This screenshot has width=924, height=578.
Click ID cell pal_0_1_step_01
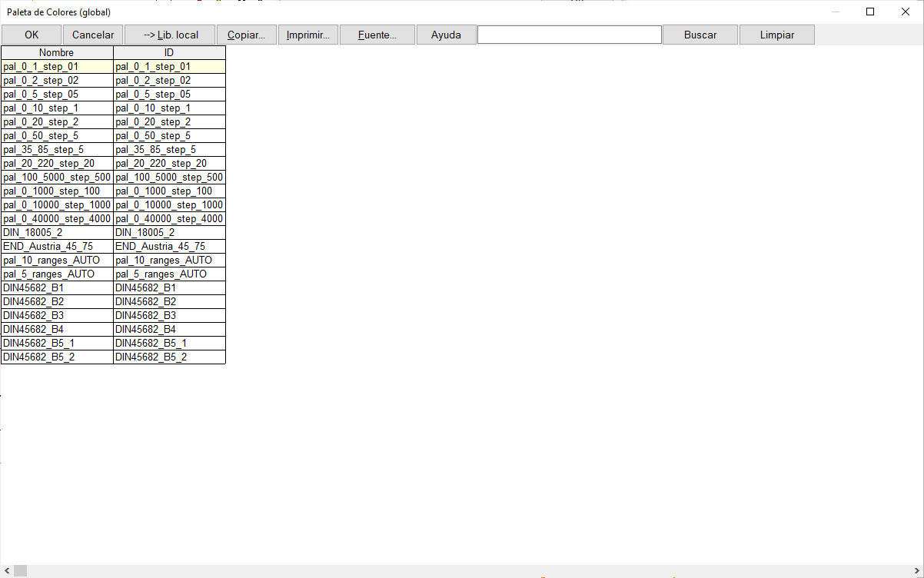[x=169, y=67]
